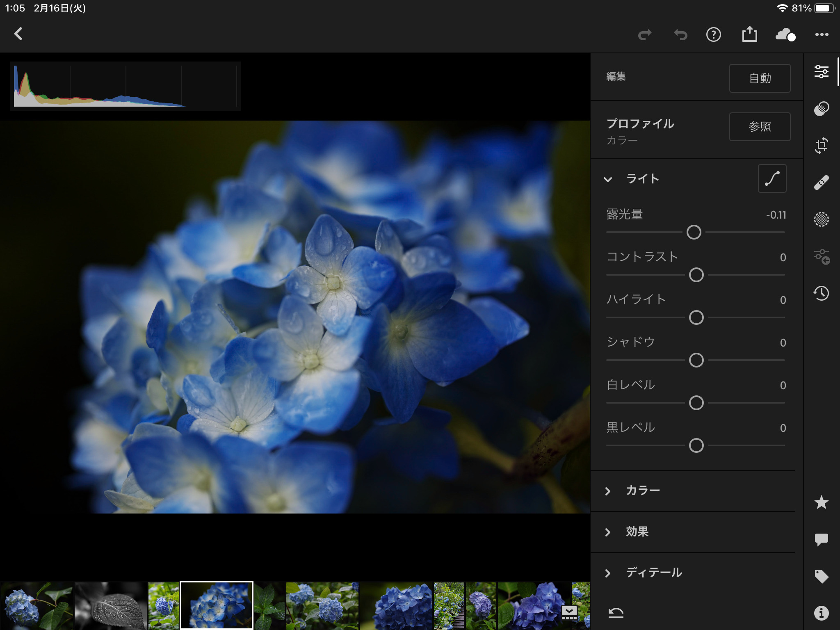The width and height of the screenshot is (840, 630).
Task: Go back with the left chevron arrow
Action: (18, 34)
